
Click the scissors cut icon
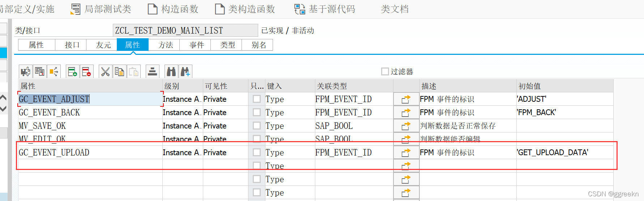click(105, 71)
